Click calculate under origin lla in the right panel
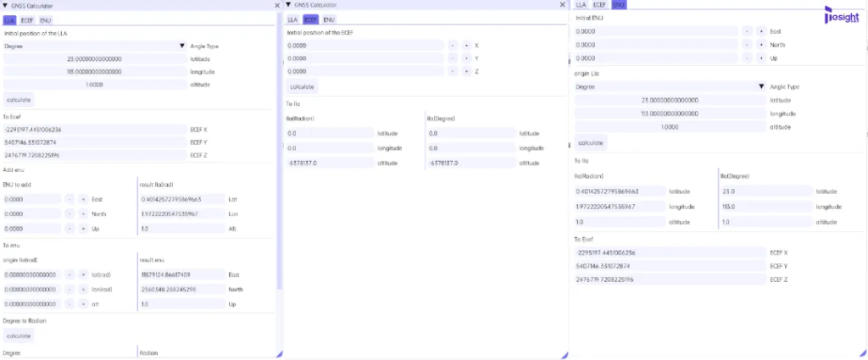 coord(591,142)
